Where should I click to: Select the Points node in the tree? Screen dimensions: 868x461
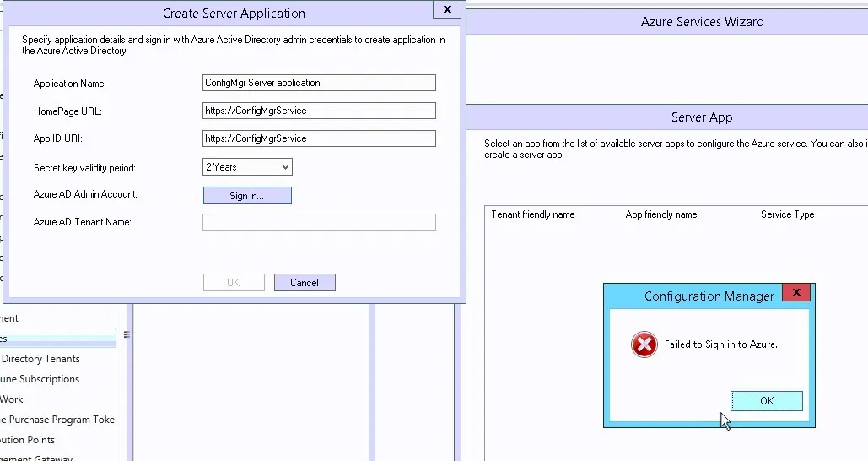coord(27,439)
